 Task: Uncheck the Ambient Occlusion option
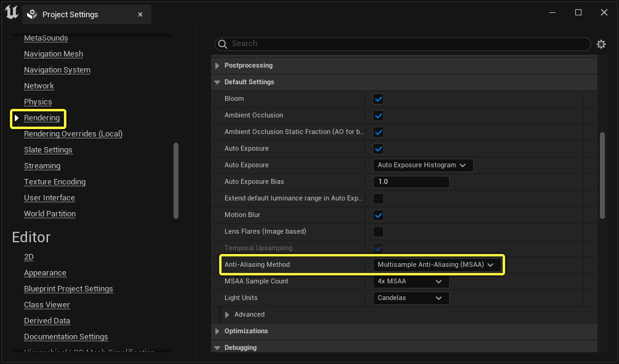(x=378, y=116)
